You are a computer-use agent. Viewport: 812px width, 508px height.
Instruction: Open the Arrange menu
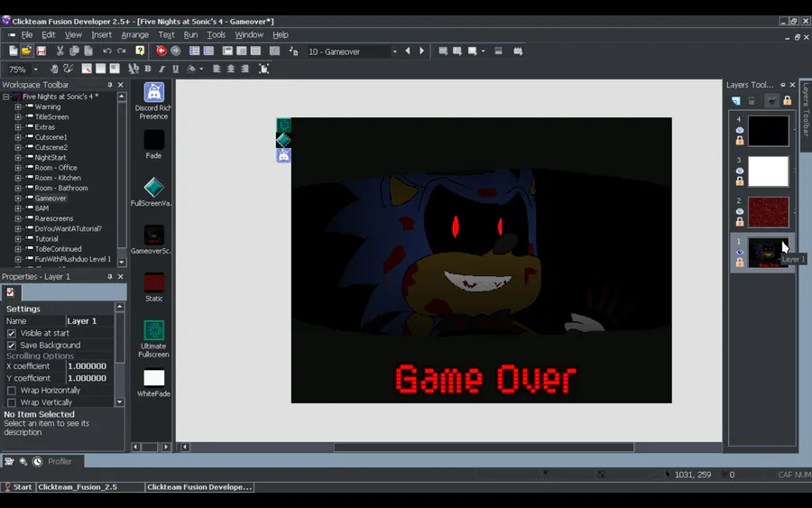(134, 34)
